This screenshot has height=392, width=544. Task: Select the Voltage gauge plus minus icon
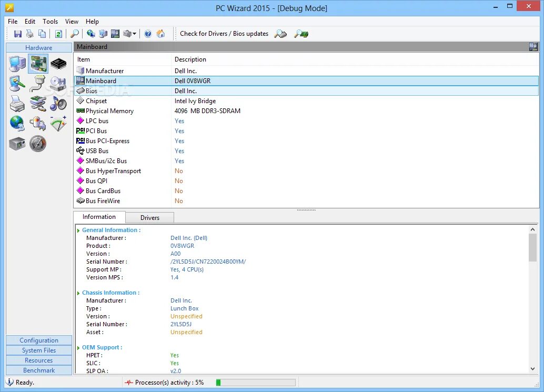click(58, 124)
